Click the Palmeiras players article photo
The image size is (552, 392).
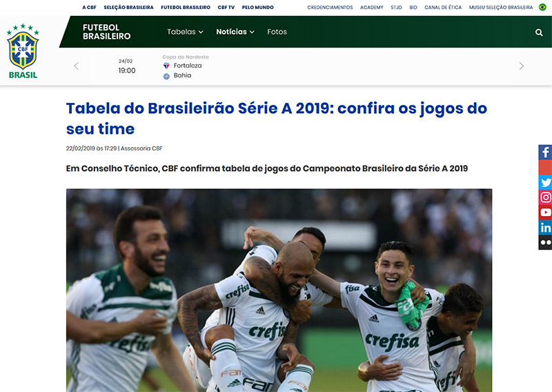[279, 291]
